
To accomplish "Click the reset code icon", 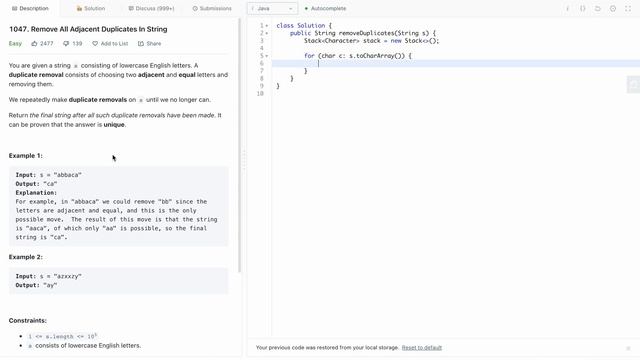I will pos(598,9).
